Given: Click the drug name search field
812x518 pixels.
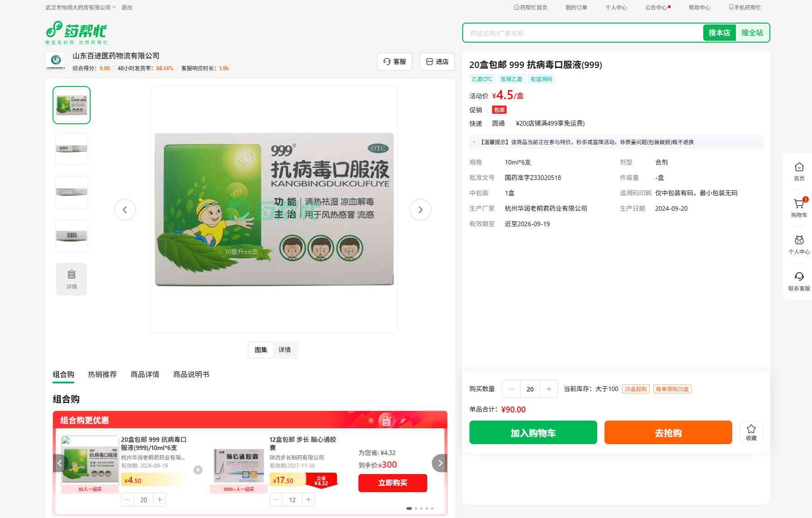Looking at the screenshot, I should [582, 33].
